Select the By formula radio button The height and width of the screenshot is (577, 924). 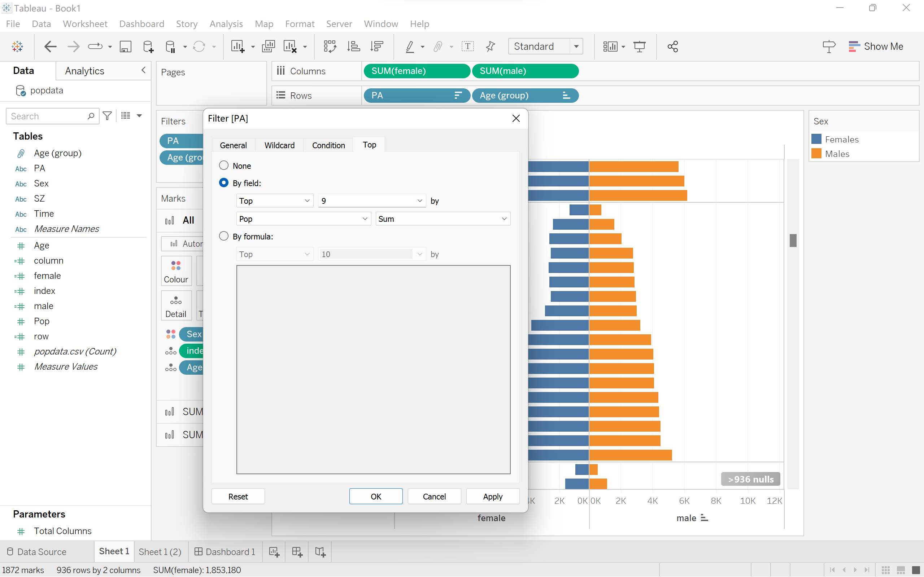[x=224, y=236]
